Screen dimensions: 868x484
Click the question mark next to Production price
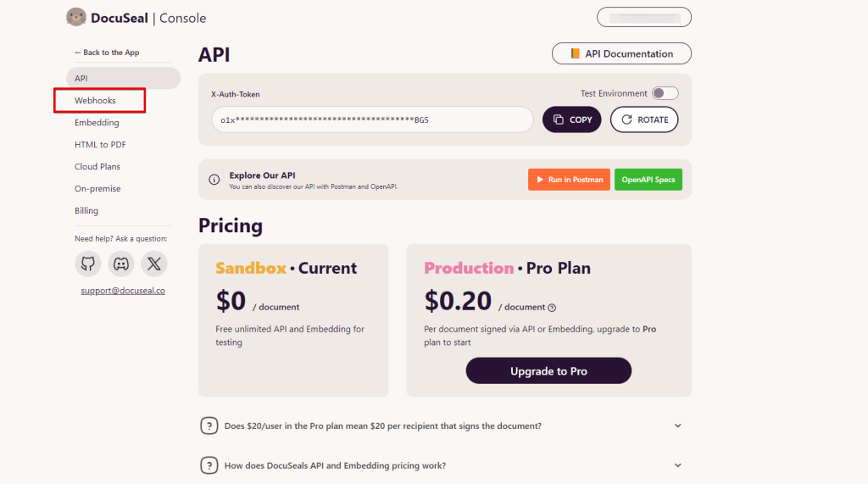coord(552,308)
